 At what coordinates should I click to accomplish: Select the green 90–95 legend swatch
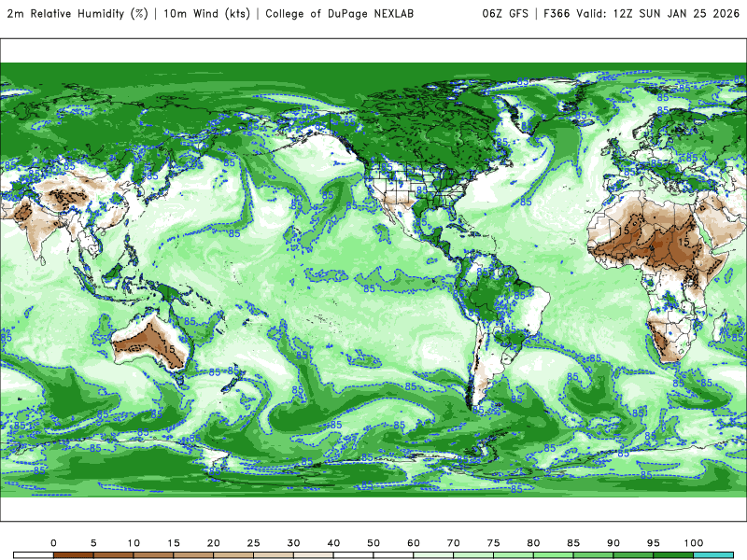(634, 555)
